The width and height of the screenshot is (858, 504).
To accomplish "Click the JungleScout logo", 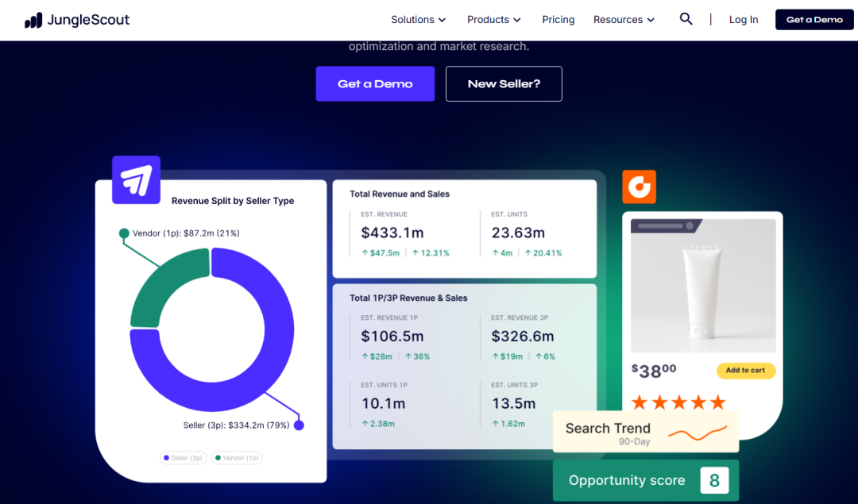I will point(77,20).
